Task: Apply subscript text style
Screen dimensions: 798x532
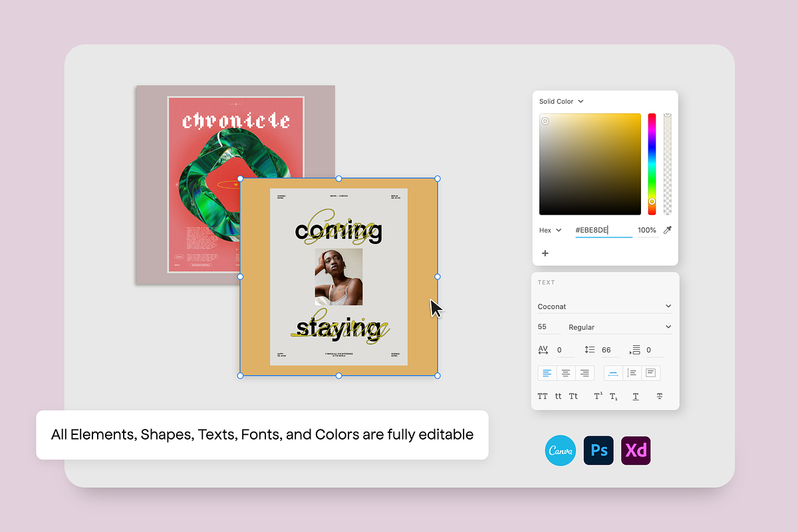Action: click(x=614, y=397)
